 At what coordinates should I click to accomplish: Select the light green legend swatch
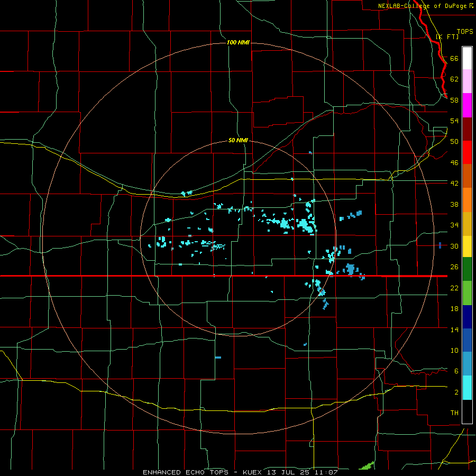467,292
